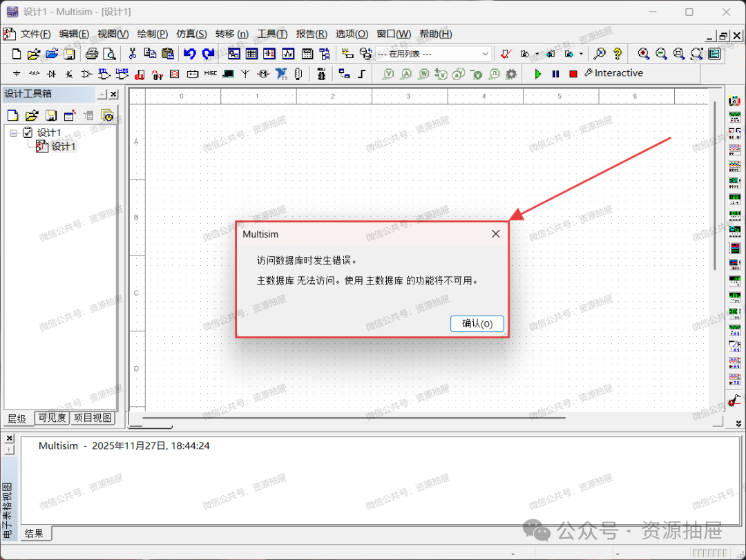Undo the last action

tap(190, 54)
